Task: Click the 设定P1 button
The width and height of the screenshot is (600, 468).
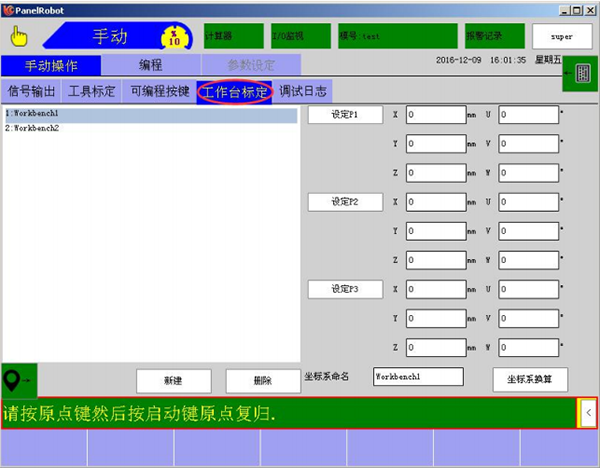Action: [344, 115]
